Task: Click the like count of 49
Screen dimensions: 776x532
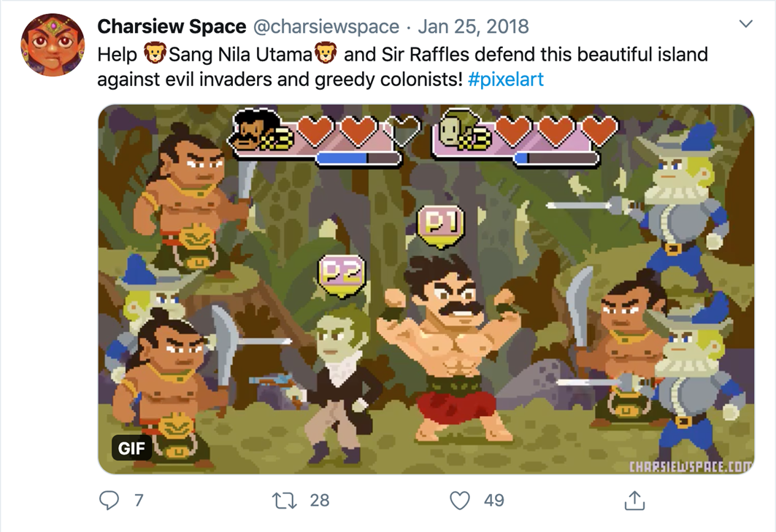Action: tap(494, 500)
